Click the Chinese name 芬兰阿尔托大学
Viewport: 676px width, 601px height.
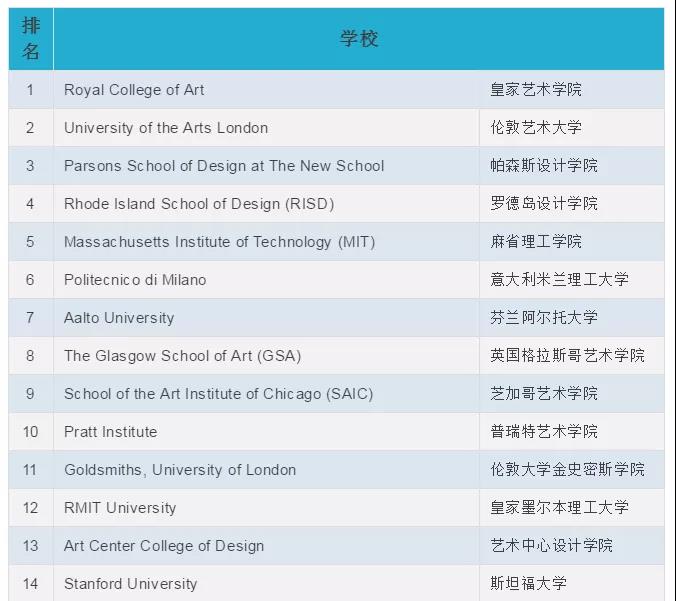coord(544,318)
